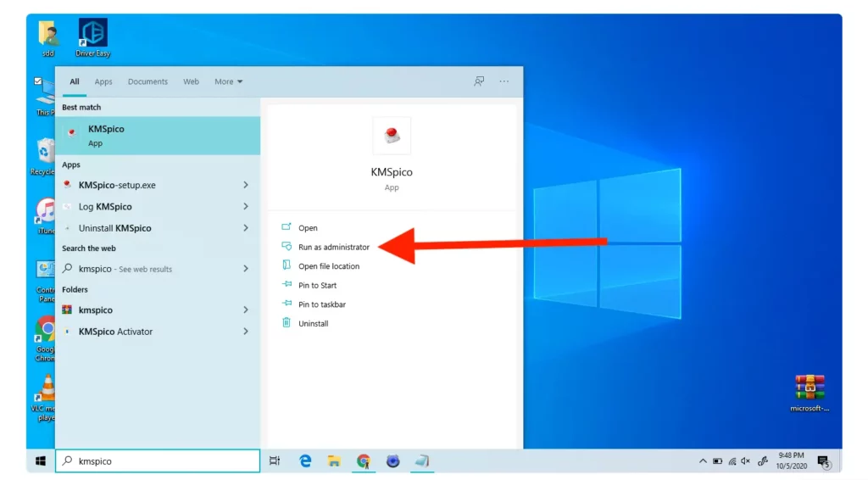Expand the KMSpico-setup.exe result arrow
The image size is (868, 480).
246,185
